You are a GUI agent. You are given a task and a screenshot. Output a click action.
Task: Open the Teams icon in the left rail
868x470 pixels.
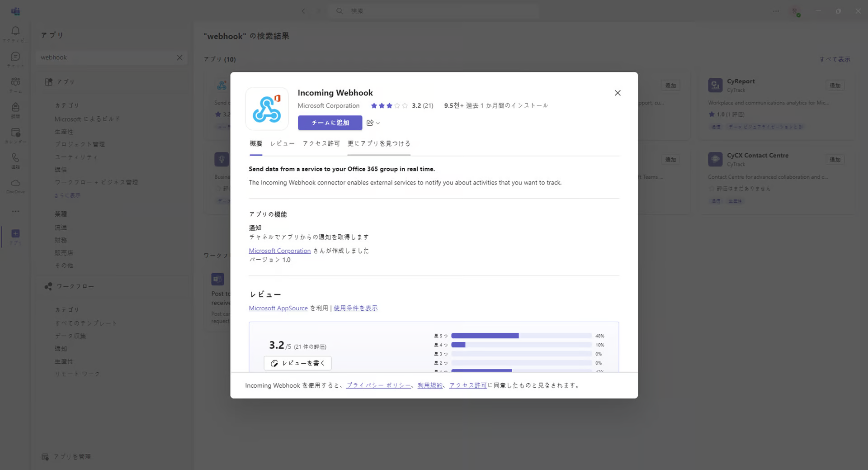[x=15, y=82]
